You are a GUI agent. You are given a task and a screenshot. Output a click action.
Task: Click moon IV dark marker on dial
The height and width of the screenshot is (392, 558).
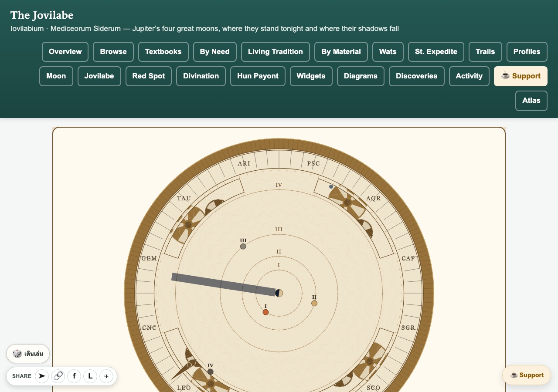click(x=211, y=372)
